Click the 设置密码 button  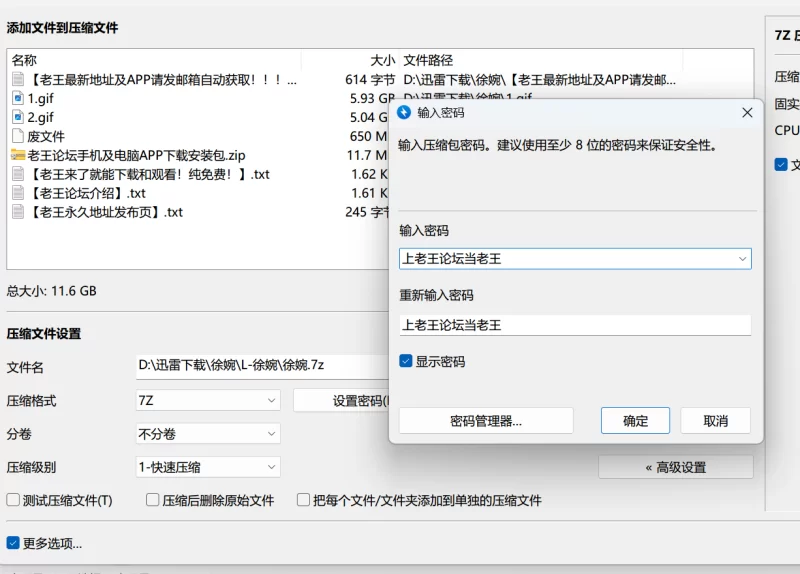(341, 401)
